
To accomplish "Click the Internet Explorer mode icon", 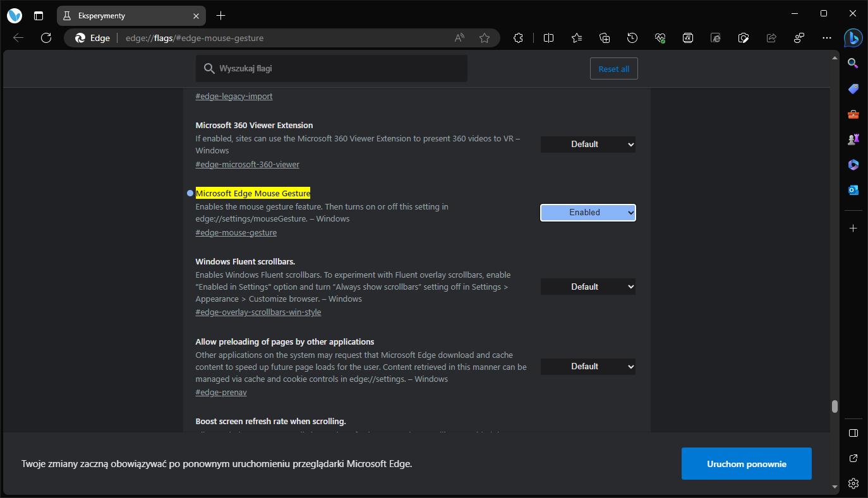I will [716, 38].
